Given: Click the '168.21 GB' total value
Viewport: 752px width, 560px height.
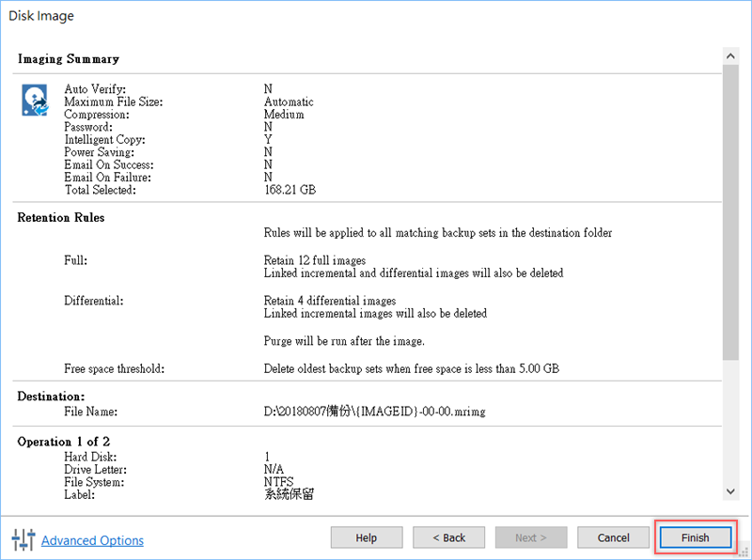Looking at the screenshot, I should point(290,190).
